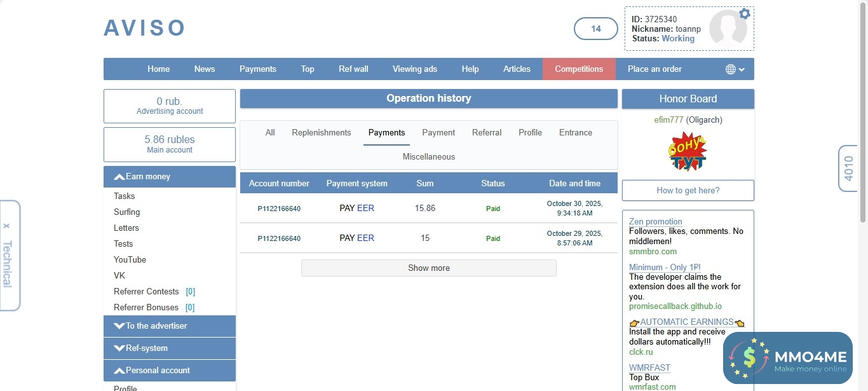The height and width of the screenshot is (391, 868).
Task: Open profile settings gear icon
Action: pos(745,14)
